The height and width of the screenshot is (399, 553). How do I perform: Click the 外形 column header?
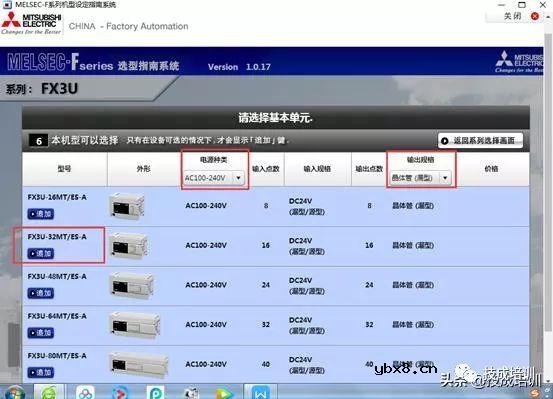pyautogui.click(x=143, y=169)
